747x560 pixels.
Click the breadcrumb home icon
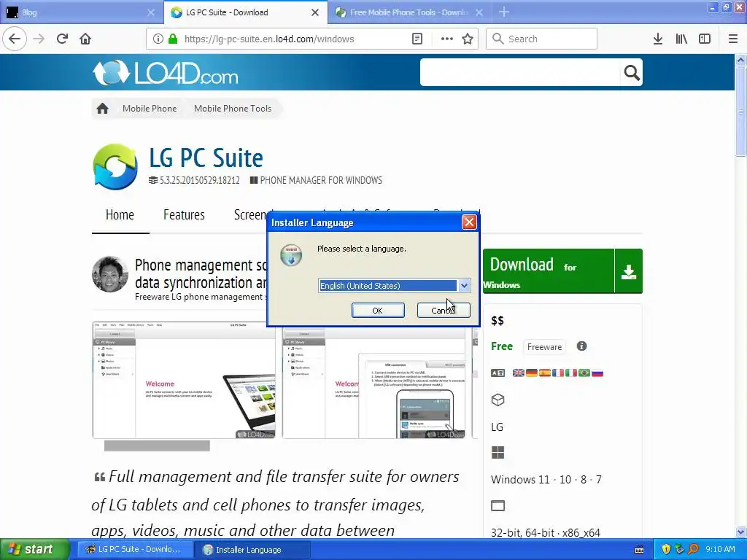[102, 109]
